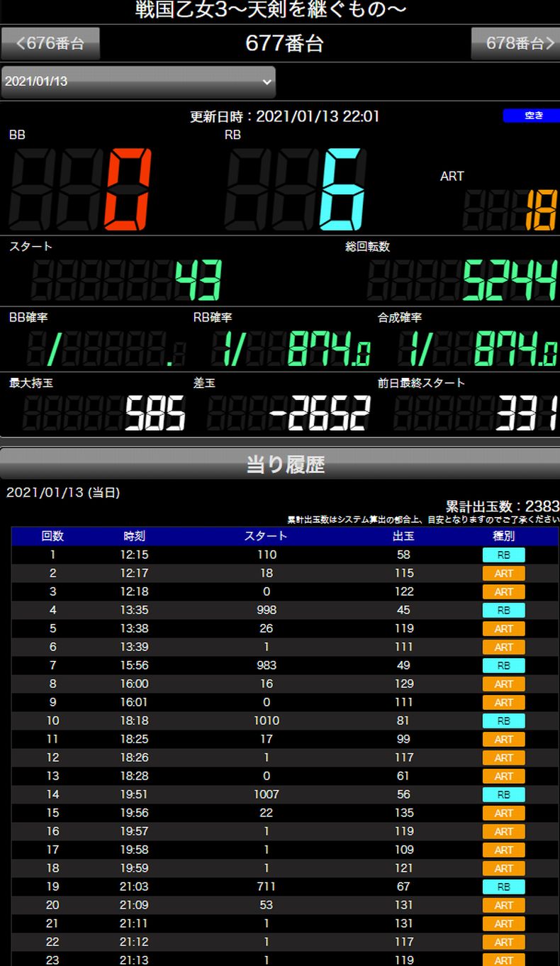Image resolution: width=560 pixels, height=966 pixels.
Task: Click start value 1010 in row 10
Action: click(267, 721)
